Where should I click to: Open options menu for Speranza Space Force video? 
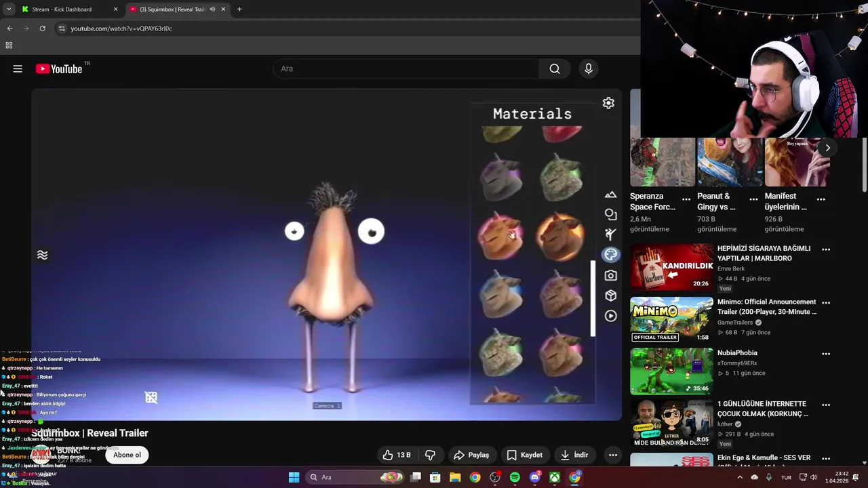pyautogui.click(x=686, y=199)
